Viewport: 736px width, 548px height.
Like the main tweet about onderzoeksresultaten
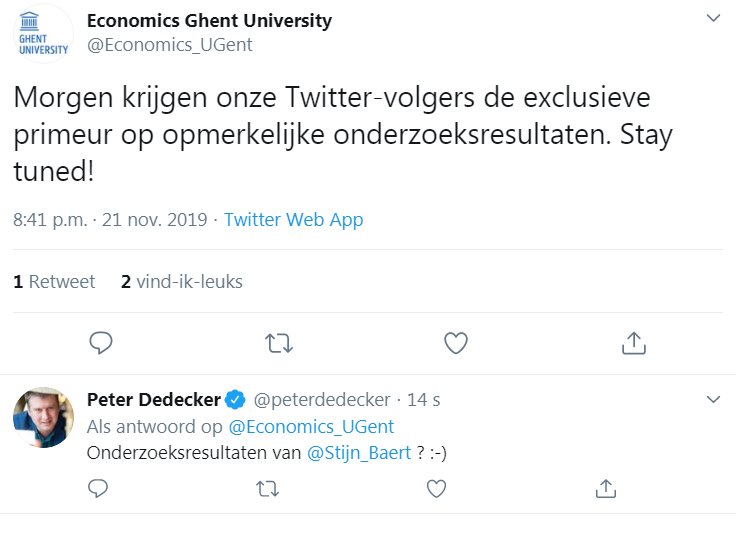point(456,343)
